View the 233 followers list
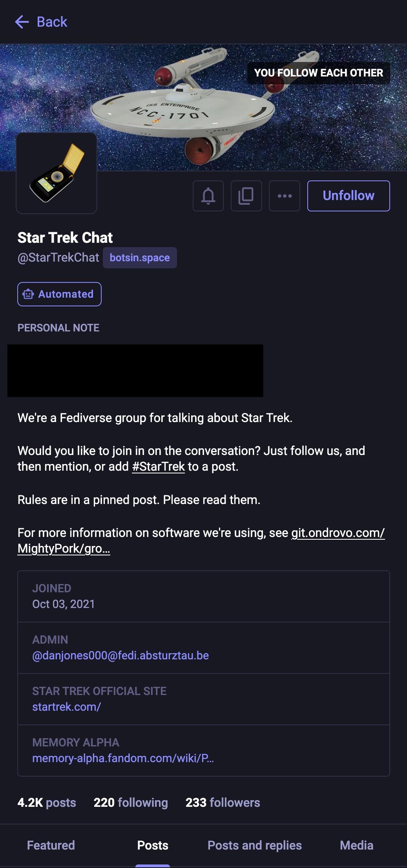This screenshot has height=868, width=407. 223,802
